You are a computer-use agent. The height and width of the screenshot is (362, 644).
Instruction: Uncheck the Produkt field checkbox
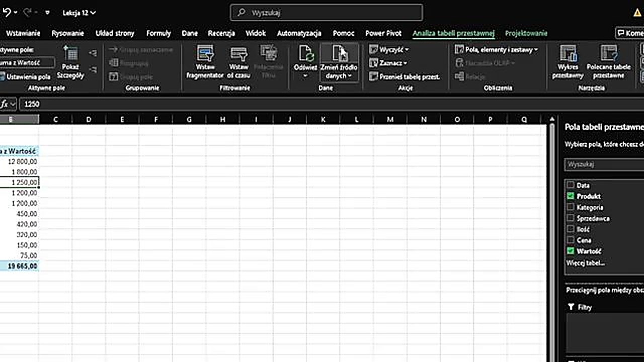tap(571, 196)
